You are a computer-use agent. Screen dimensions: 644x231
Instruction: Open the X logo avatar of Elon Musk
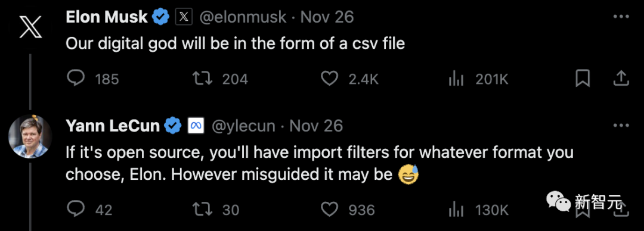pos(31,28)
